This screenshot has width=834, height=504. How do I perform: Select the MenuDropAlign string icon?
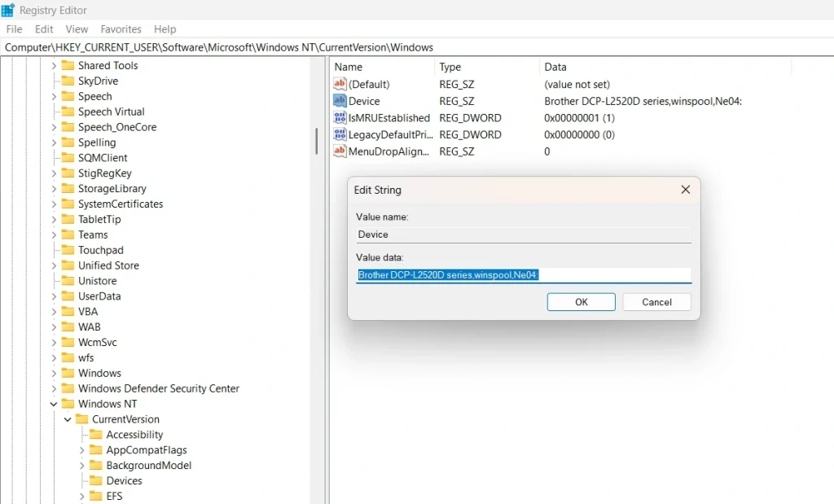point(340,151)
